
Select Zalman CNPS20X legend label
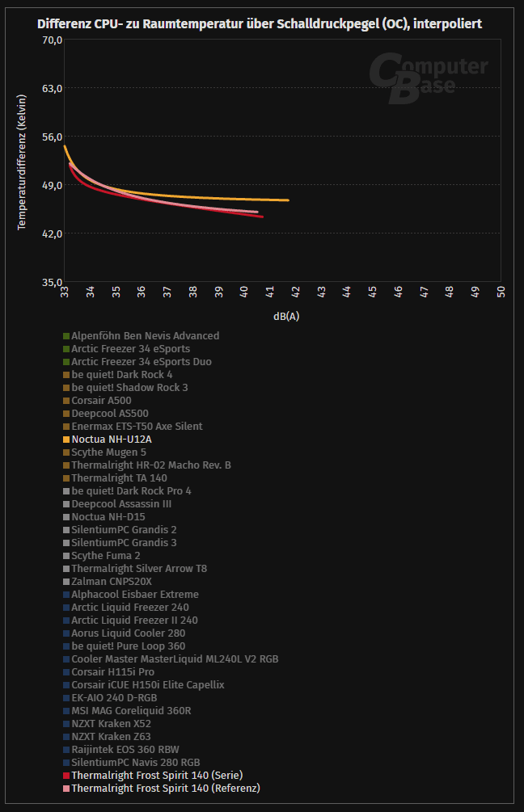(x=112, y=582)
